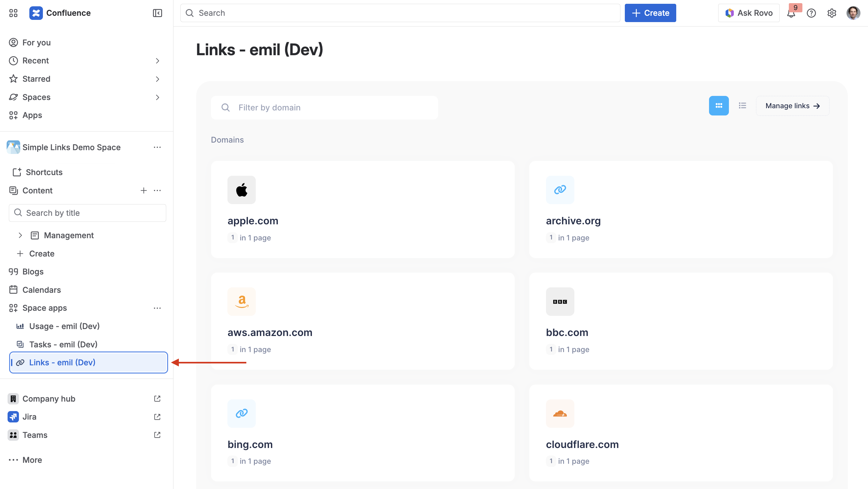Collapse the sidebar with the panel icon
Image resolution: width=868 pixels, height=489 pixels.
[x=157, y=13]
